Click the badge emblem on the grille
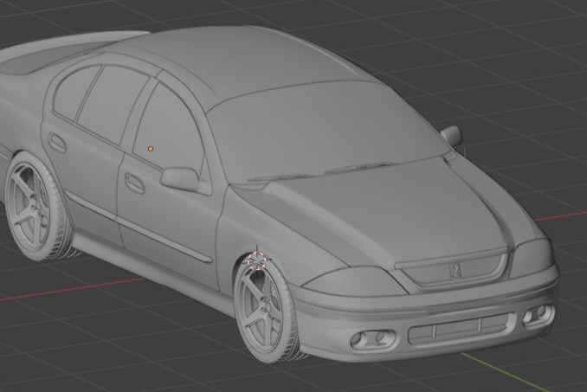 [453, 271]
